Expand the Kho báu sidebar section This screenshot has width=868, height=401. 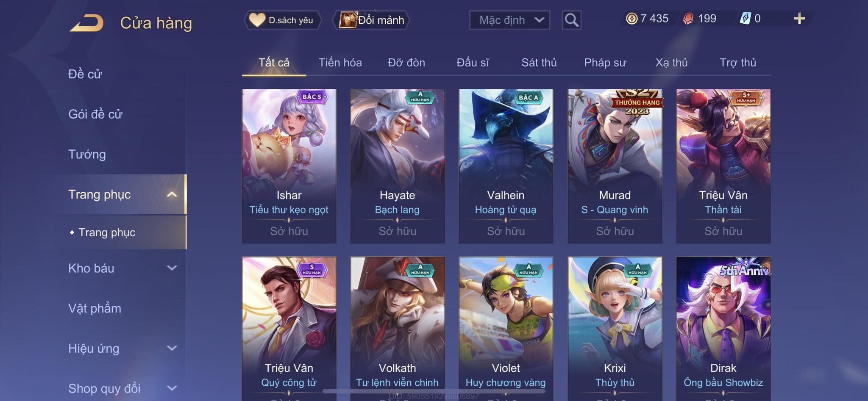pyautogui.click(x=172, y=268)
